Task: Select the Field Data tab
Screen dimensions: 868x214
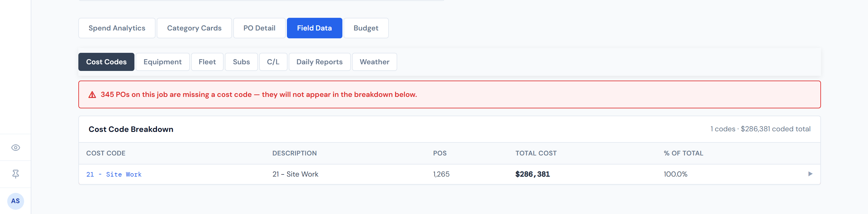Action: [x=314, y=28]
